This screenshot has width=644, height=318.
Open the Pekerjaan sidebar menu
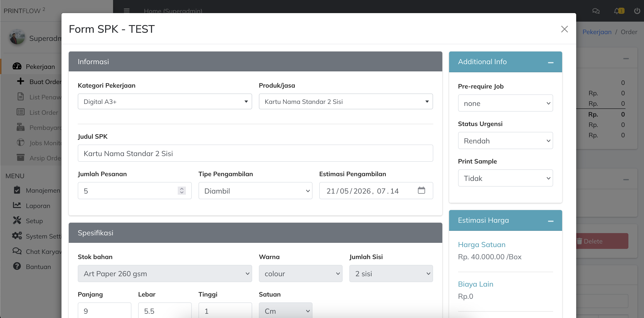[40, 66]
